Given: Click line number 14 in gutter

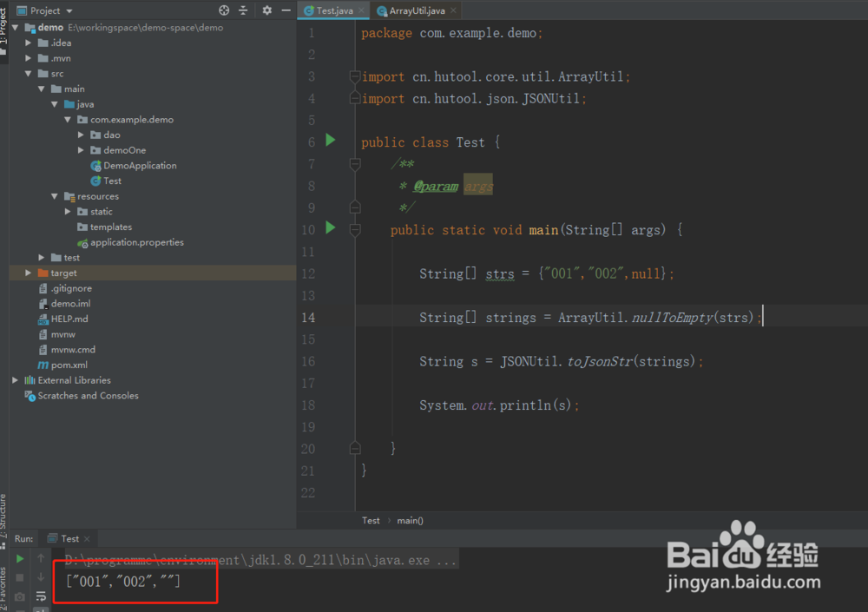Looking at the screenshot, I should 308,318.
